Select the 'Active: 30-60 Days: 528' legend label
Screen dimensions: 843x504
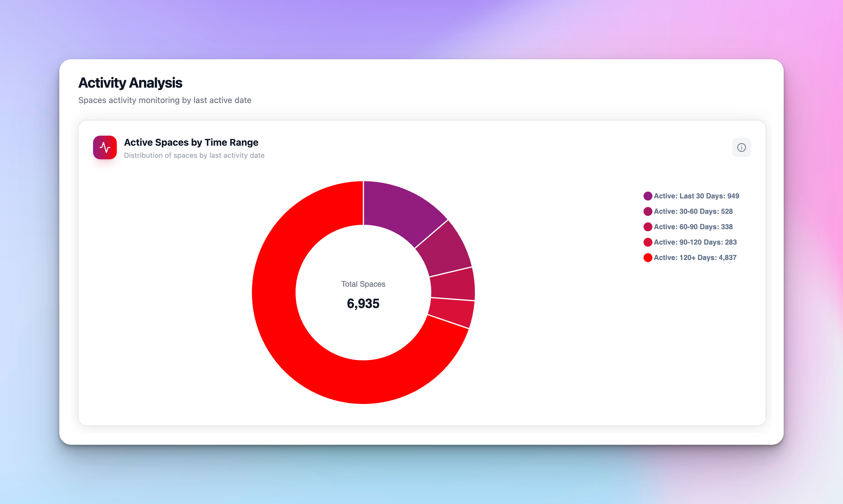(x=693, y=211)
